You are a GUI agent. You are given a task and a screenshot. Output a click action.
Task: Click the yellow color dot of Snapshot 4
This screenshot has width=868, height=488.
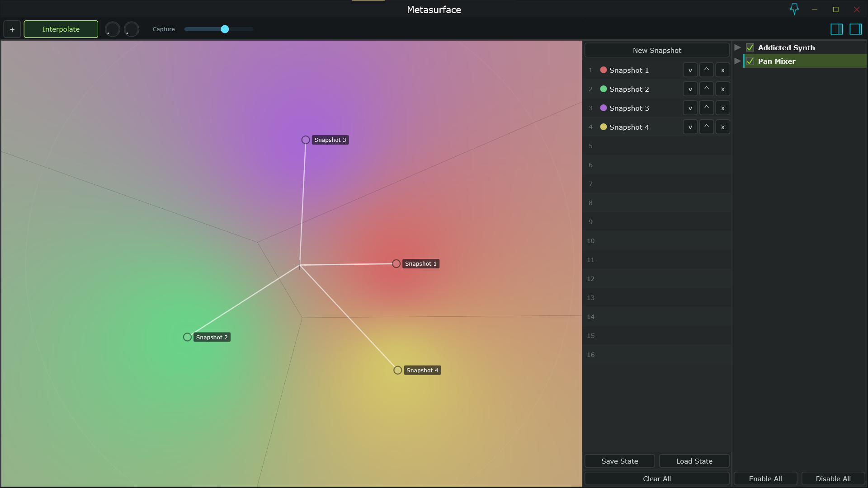[604, 127]
